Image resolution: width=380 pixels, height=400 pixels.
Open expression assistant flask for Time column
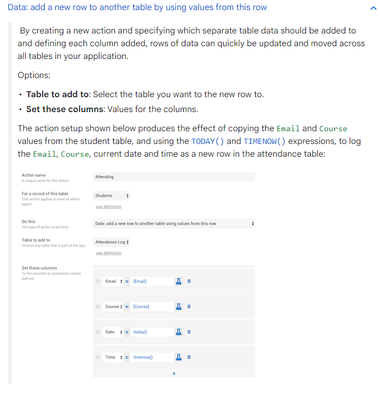click(179, 357)
